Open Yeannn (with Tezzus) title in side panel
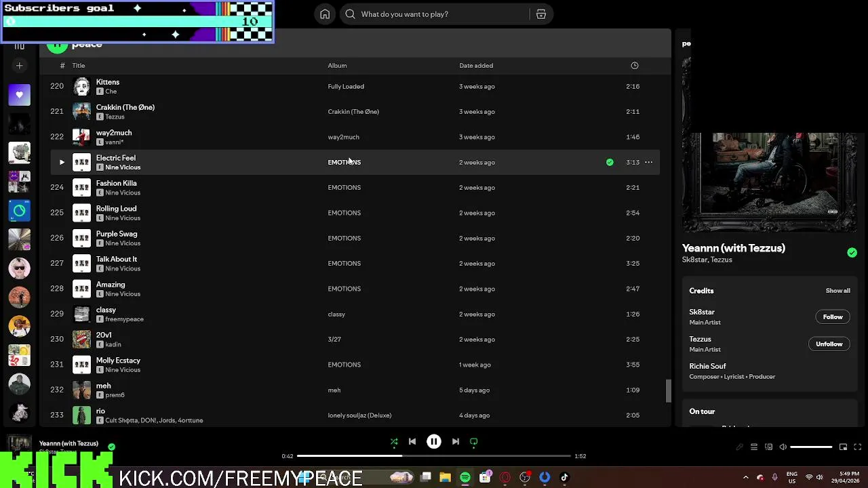868x488 pixels. point(734,248)
